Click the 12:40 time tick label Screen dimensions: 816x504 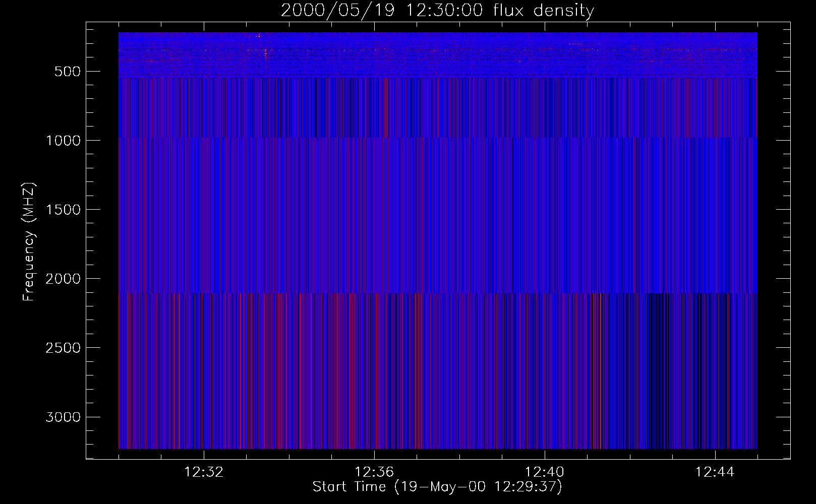click(545, 472)
